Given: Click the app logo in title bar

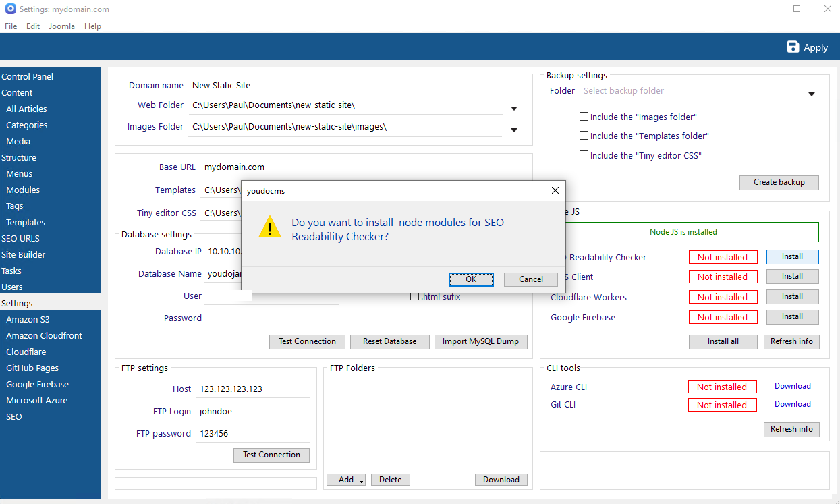Looking at the screenshot, I should click(x=10, y=9).
